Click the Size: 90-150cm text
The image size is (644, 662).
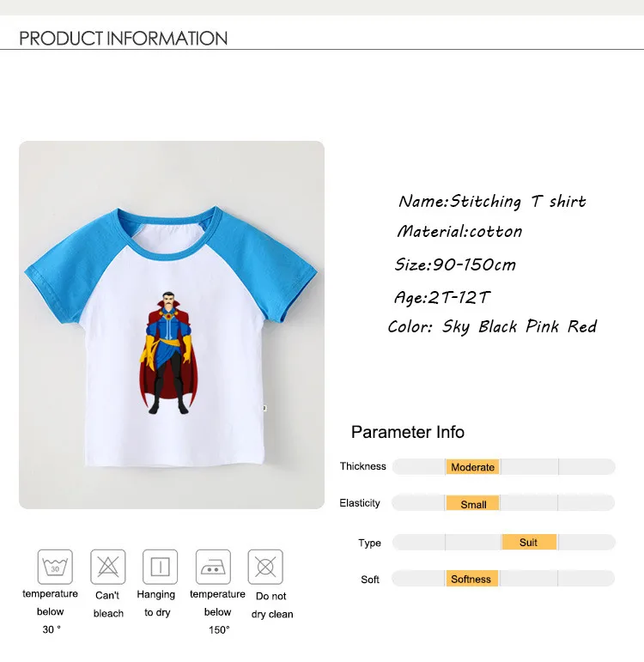[x=455, y=264]
